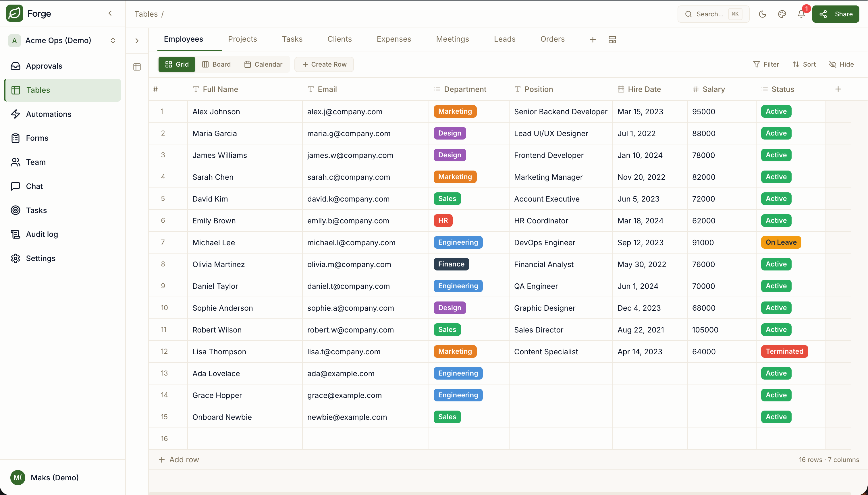
Task: Switch to the Employees tab
Action: pyautogui.click(x=184, y=39)
